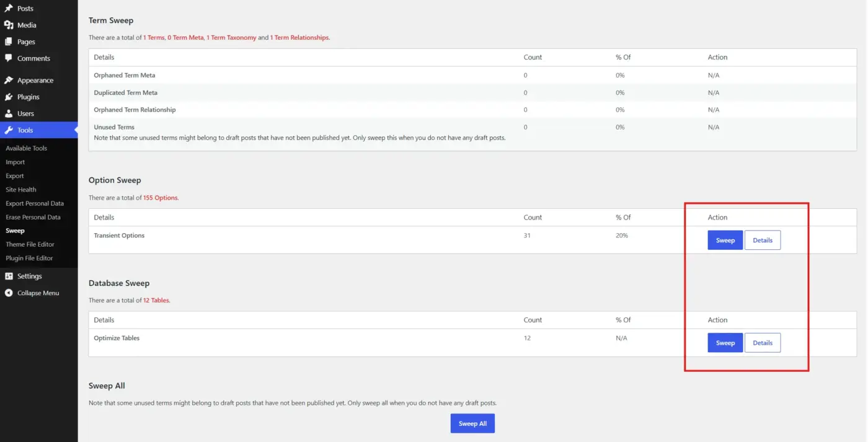Open Export Personal Data page

pyautogui.click(x=35, y=203)
